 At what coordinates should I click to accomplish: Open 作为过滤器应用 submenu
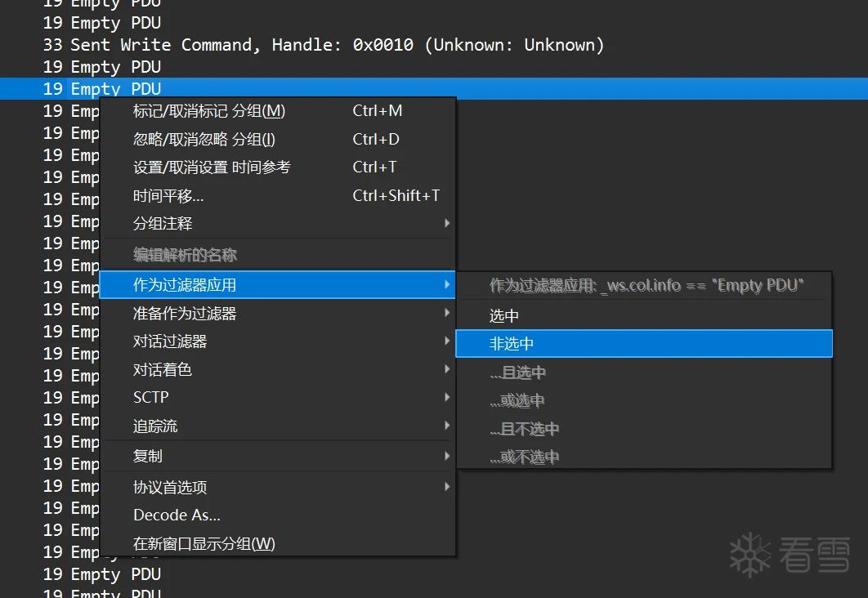pyautogui.click(x=278, y=285)
